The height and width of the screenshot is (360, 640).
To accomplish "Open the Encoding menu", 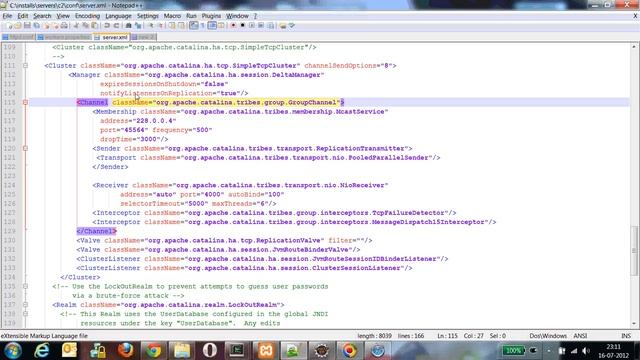I will pyautogui.click(x=87, y=16).
